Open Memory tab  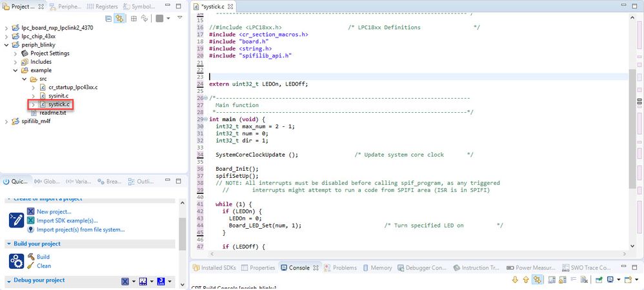click(x=377, y=268)
